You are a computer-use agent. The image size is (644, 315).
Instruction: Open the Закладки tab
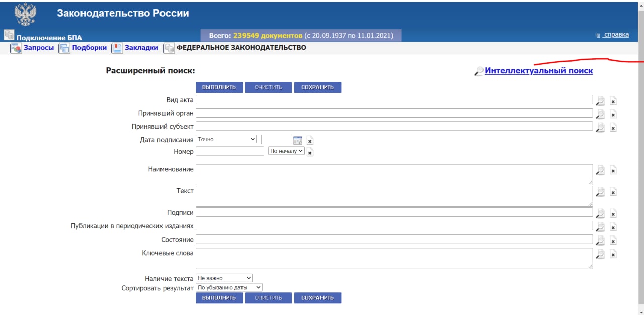pos(141,48)
